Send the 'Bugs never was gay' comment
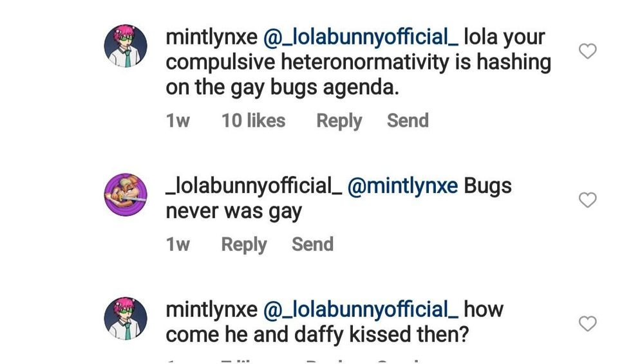This screenshot has height=364, width=631. point(312,244)
